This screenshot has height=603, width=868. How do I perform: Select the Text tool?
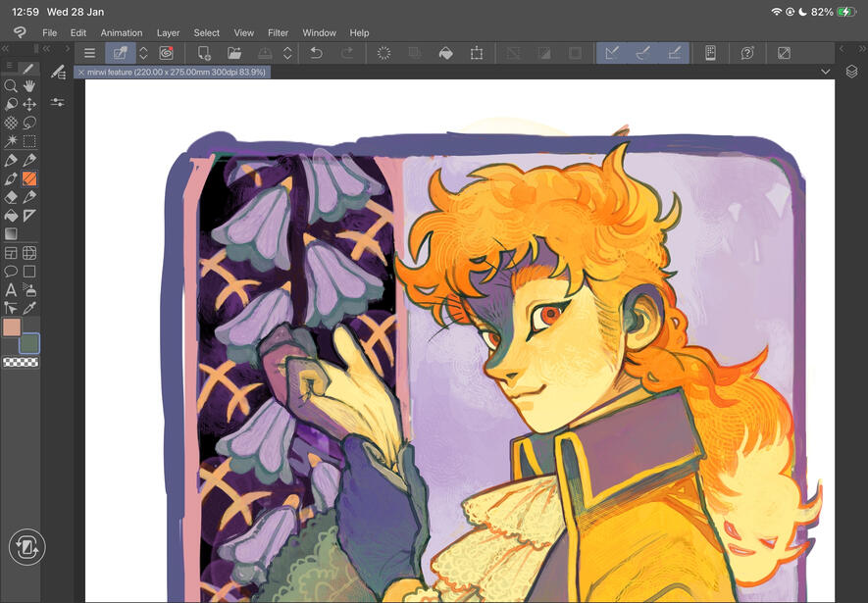[x=11, y=289]
